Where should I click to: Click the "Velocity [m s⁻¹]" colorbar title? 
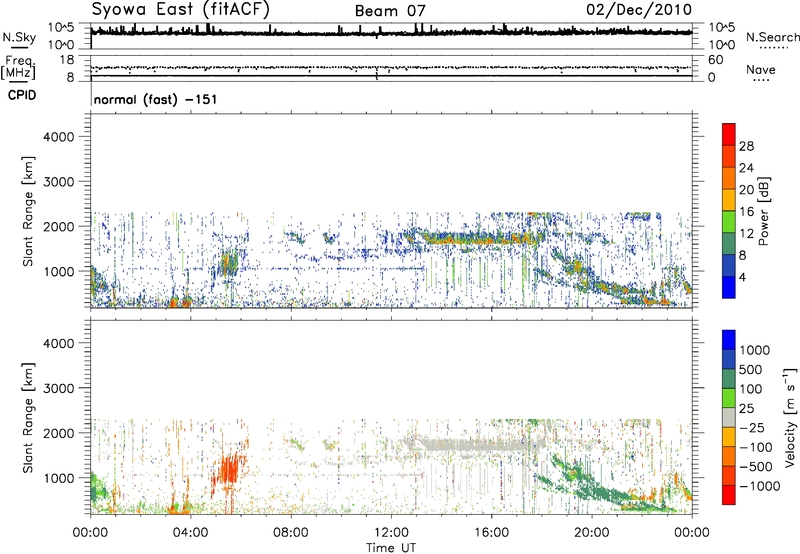pos(790,417)
